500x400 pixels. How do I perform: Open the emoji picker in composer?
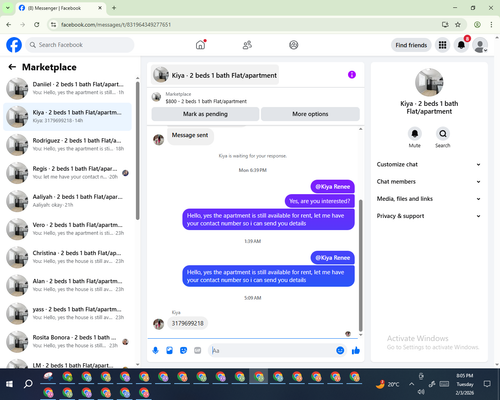tap(340, 350)
